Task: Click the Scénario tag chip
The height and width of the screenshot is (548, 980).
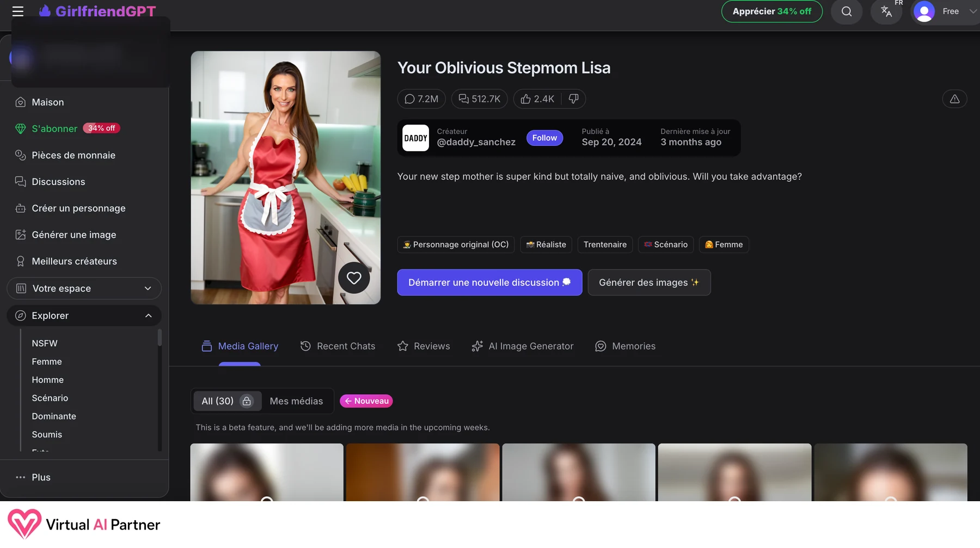Action: pos(666,245)
